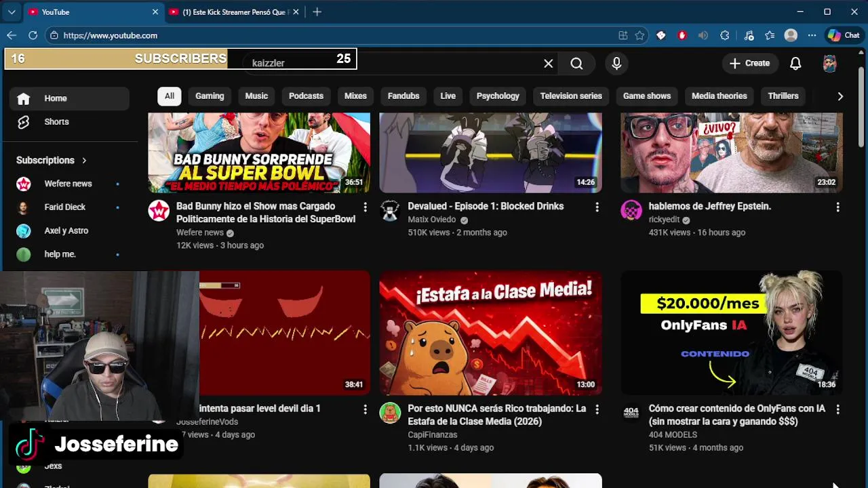Open the Extensions puzzle-piece menu
The height and width of the screenshot is (488, 868).
tap(725, 35)
